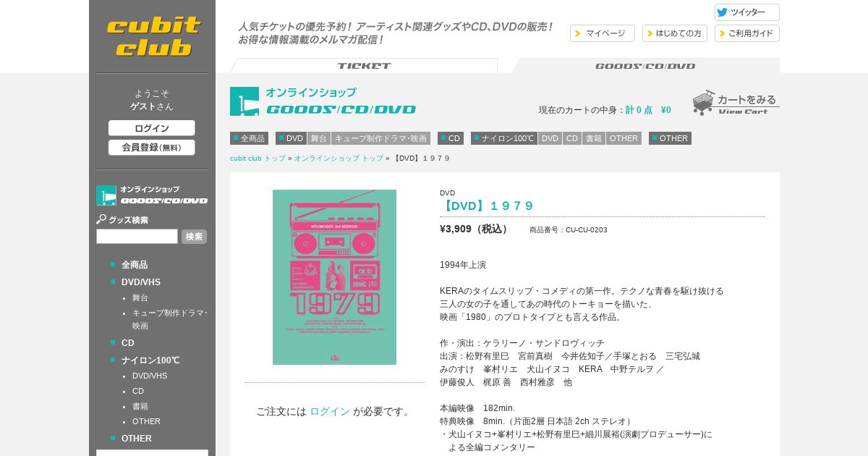Open マイページ button

point(603,33)
